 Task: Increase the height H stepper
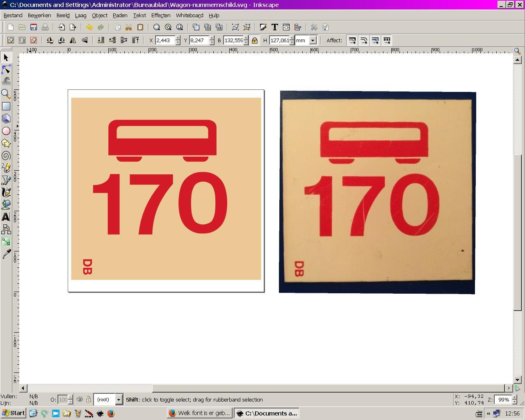click(292, 38)
